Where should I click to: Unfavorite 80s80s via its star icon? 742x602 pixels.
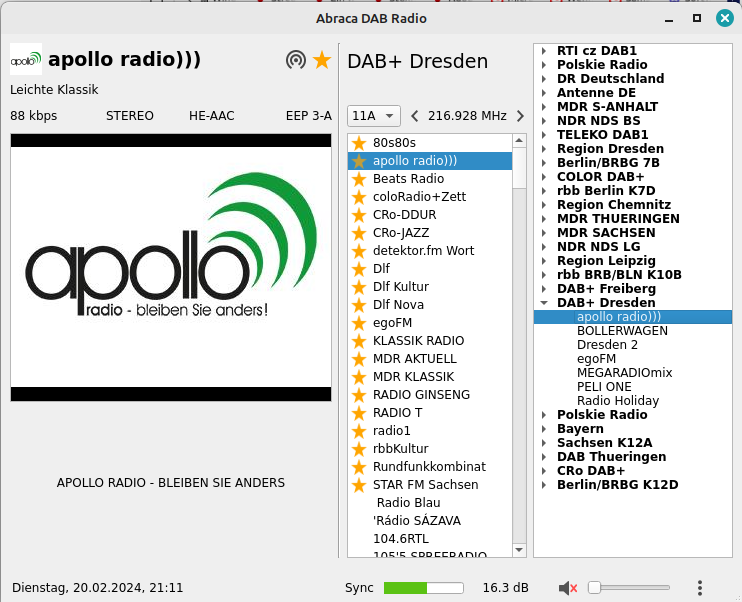point(359,143)
